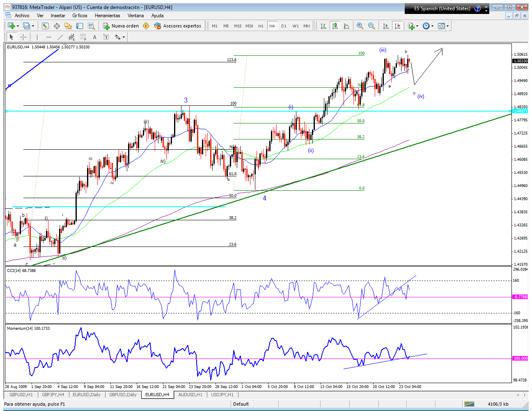
Task: Open the profiles dropdown arrow
Action: point(33,26)
